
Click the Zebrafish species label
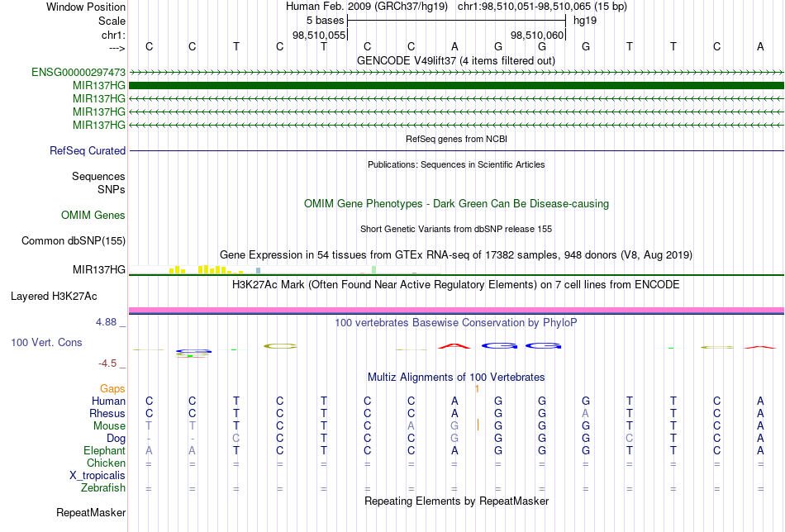103,487
